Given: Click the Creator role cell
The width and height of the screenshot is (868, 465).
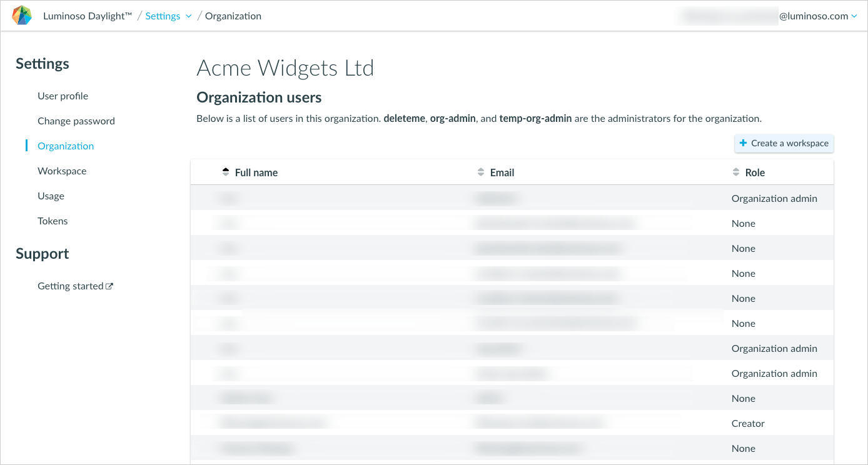Looking at the screenshot, I should tap(748, 424).
